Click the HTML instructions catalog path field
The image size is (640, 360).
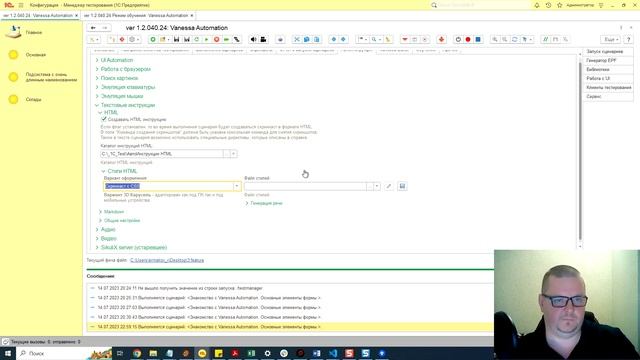point(162,154)
